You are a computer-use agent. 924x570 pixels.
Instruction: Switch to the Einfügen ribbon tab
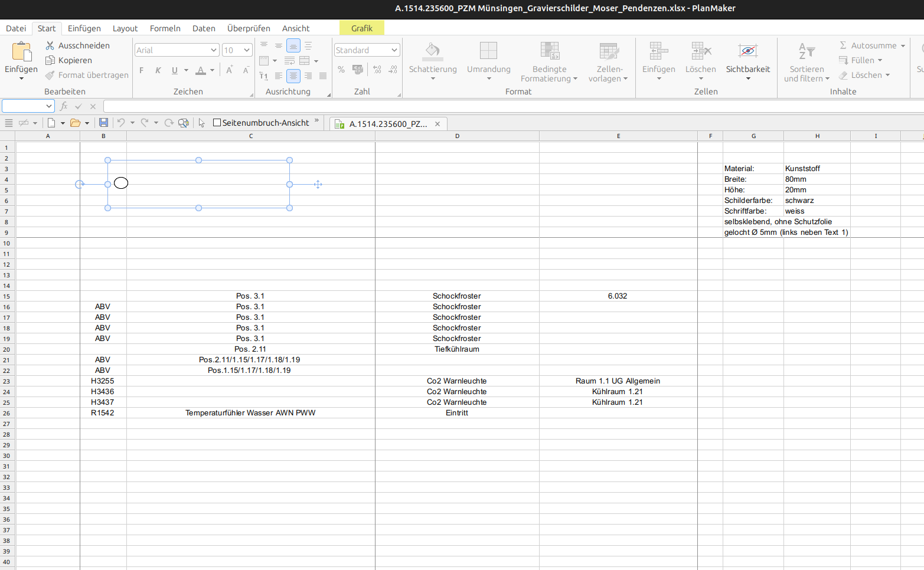(x=84, y=28)
